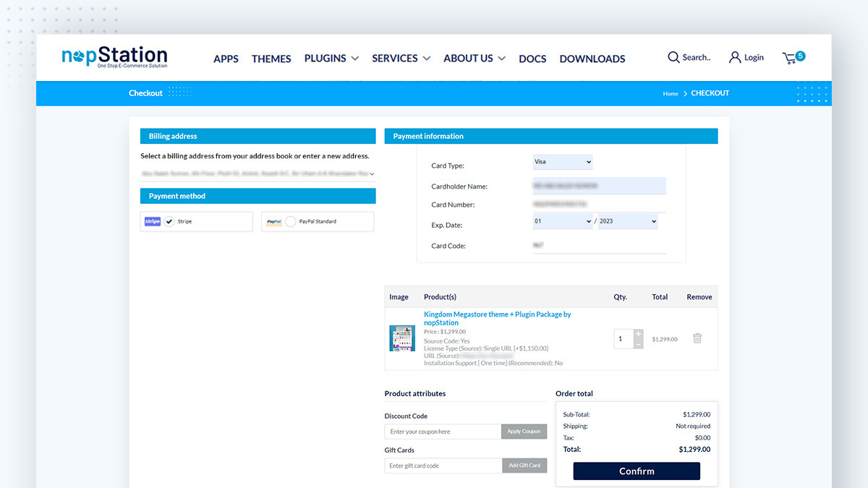Open the THEMES menu item
Viewport: 868px width, 488px height.
[271, 59]
